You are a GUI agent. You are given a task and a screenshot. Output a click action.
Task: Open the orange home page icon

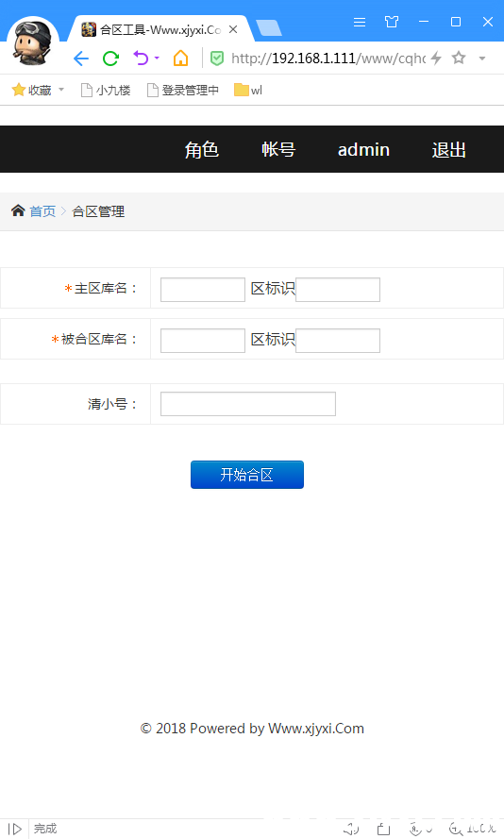pyautogui.click(x=181, y=58)
